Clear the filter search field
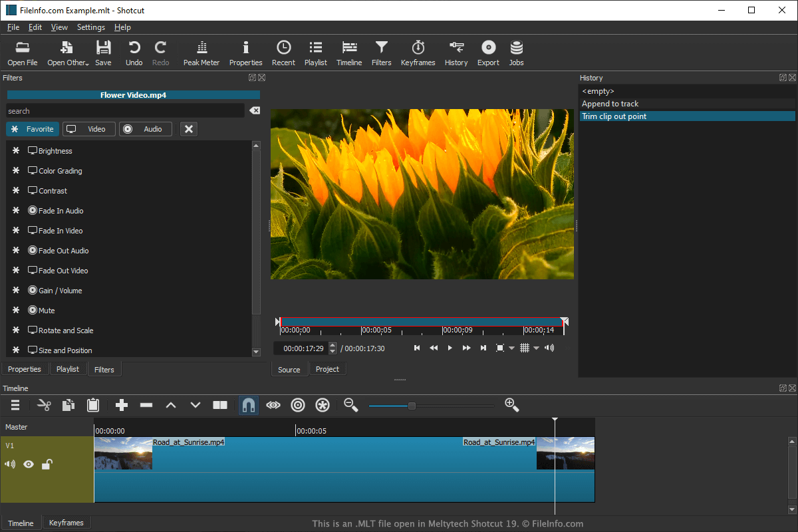The width and height of the screenshot is (798, 532). point(255,110)
